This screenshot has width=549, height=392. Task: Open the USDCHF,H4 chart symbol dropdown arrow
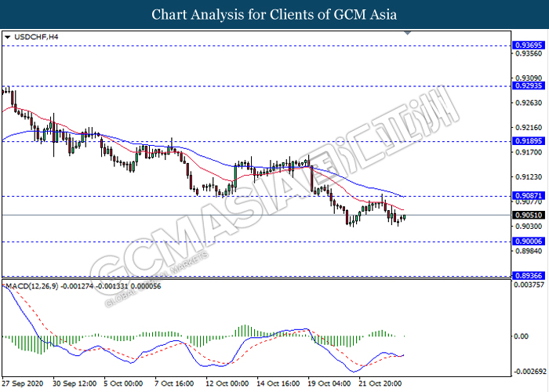[8, 37]
